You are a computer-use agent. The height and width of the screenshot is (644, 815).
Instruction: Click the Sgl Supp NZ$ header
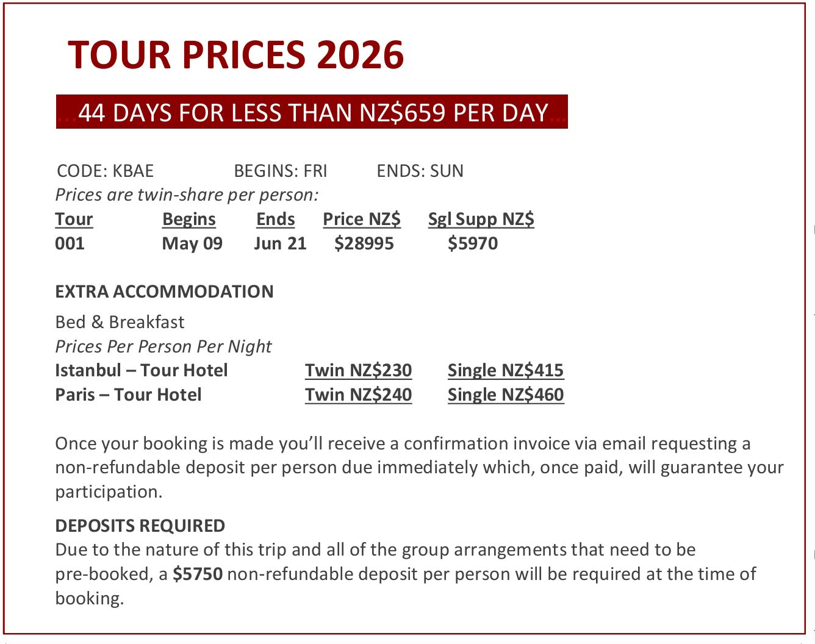coord(481,219)
